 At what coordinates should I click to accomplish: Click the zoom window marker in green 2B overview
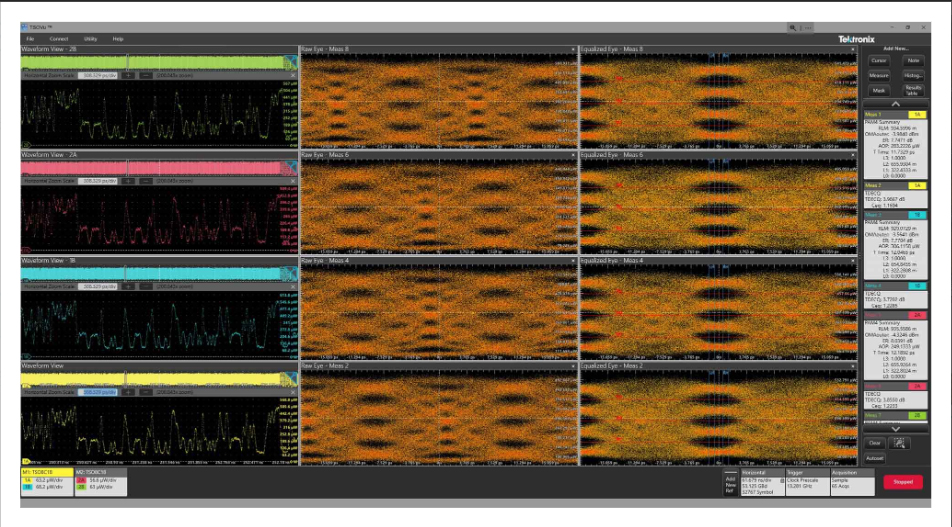coord(128,62)
